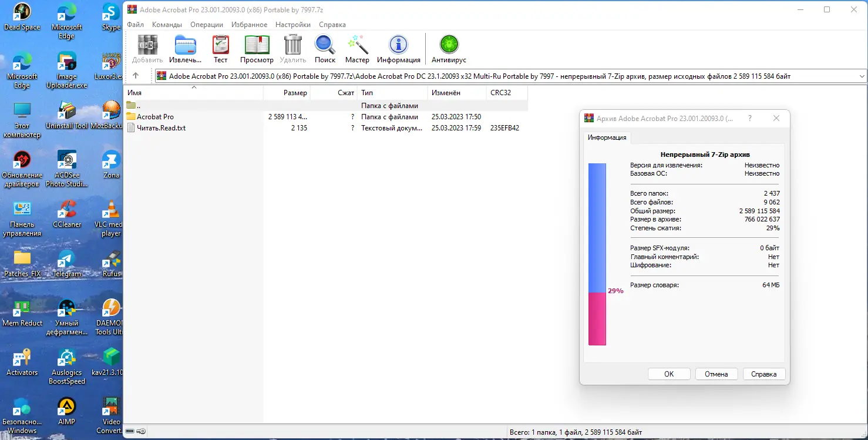Sort files by the CRC32 column header
Screen dimensions: 868x440
pos(507,93)
